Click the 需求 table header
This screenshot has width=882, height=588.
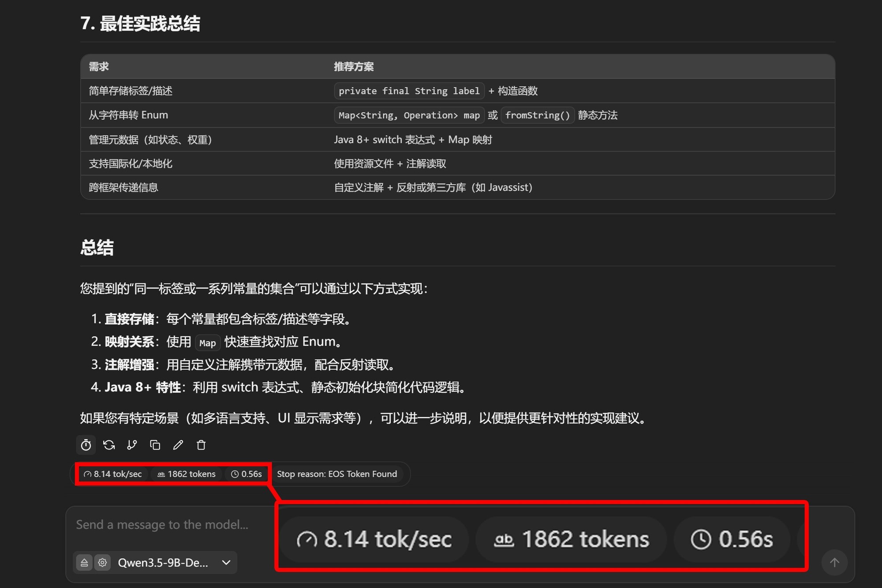(99, 67)
